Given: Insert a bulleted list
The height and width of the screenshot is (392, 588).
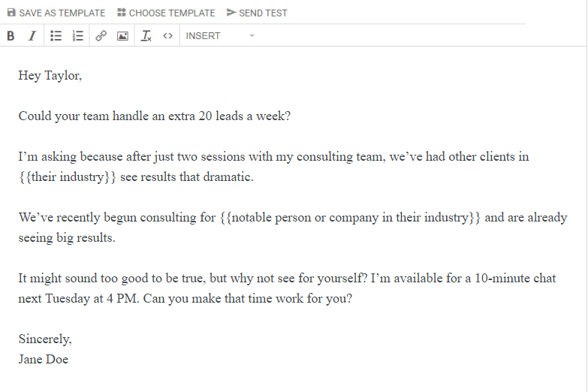Looking at the screenshot, I should (56, 35).
